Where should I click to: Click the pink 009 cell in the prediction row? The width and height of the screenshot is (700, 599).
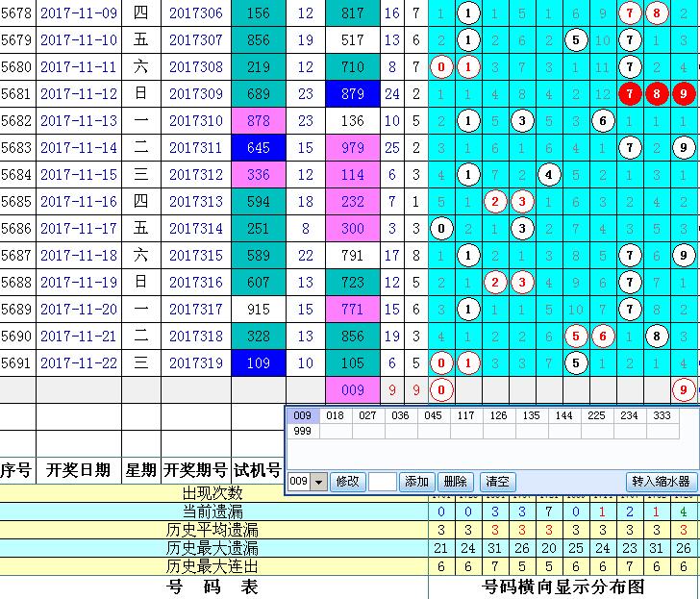352,390
